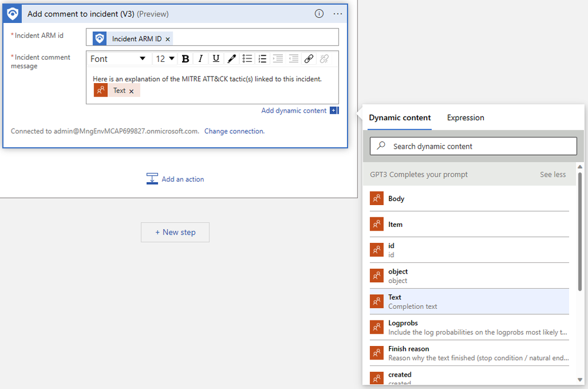The height and width of the screenshot is (389, 588).
Task: Click the Change connection link
Action: [234, 131]
